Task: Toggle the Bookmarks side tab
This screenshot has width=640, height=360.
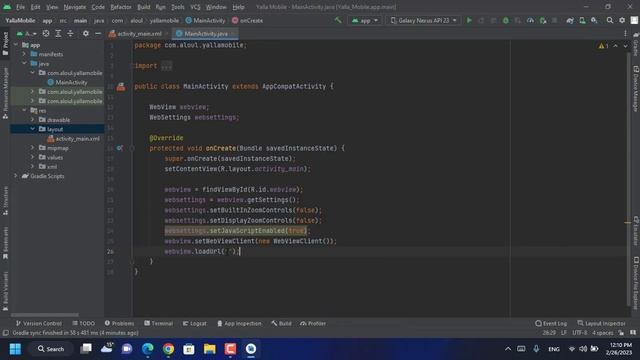Action: [5, 243]
